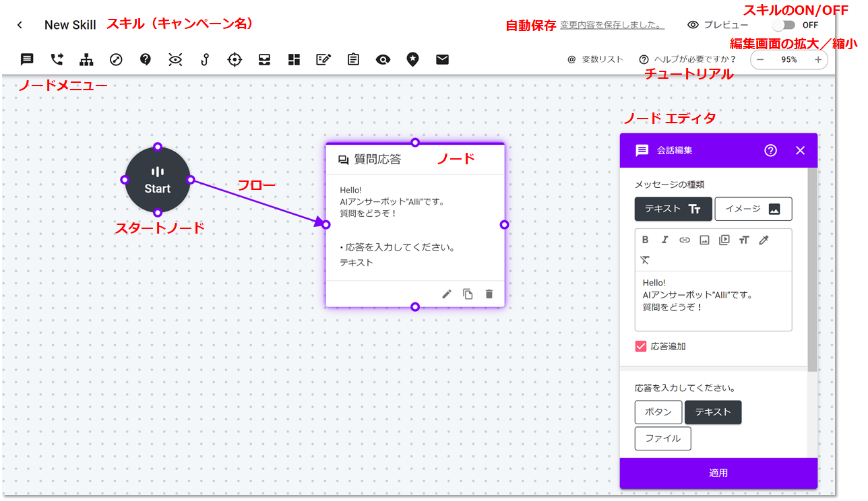Insert a video via the editor toolbar
The height and width of the screenshot is (501, 868).
[x=724, y=240]
